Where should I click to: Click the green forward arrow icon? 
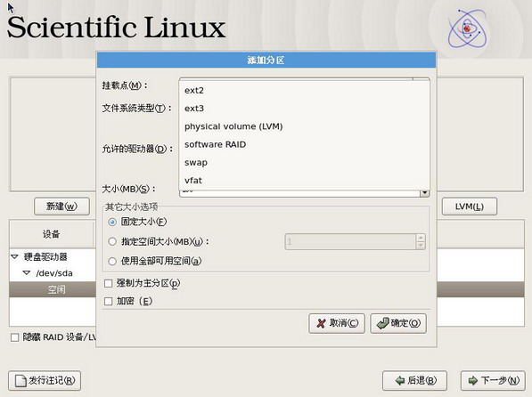point(472,381)
